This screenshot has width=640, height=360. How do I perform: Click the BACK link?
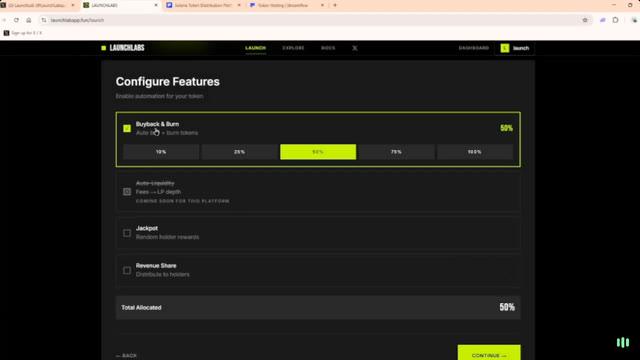[126, 356]
